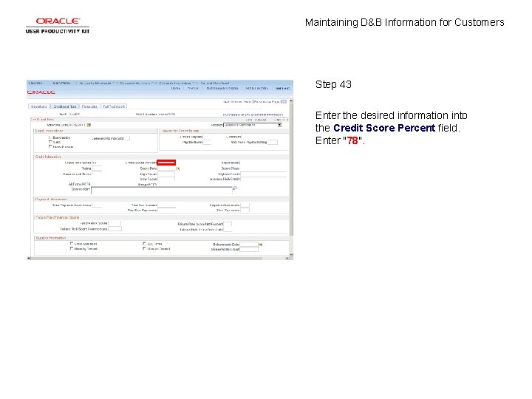Click the Delinquency Indicator field
The width and height of the screenshot is (532, 399).
point(127,138)
